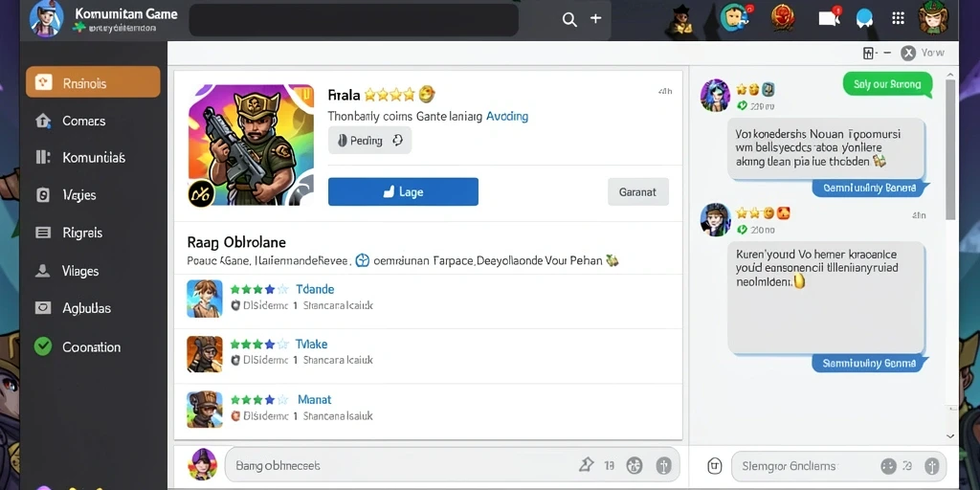Image resolution: width=980 pixels, height=490 pixels.
Task: Click the emoji icon in Slemgror Gncliams field
Action: pos(887,466)
